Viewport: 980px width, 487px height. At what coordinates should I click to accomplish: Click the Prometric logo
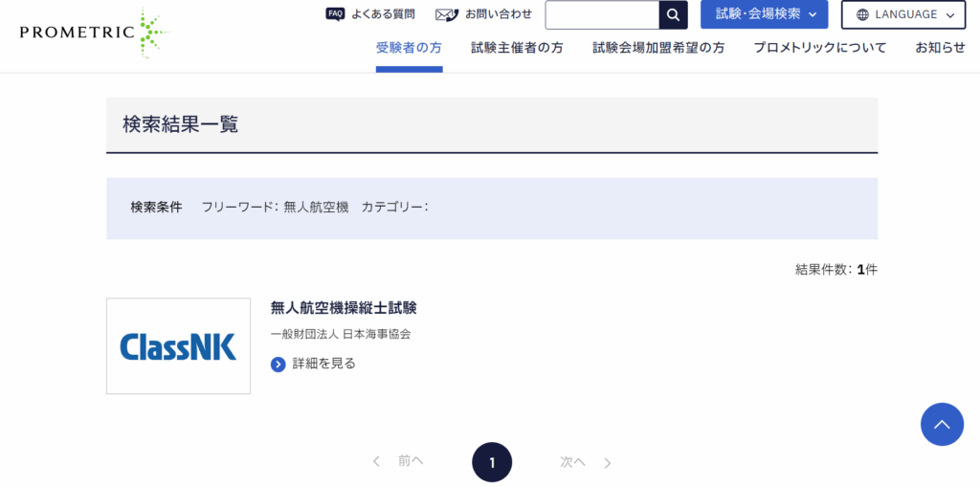coord(93,32)
